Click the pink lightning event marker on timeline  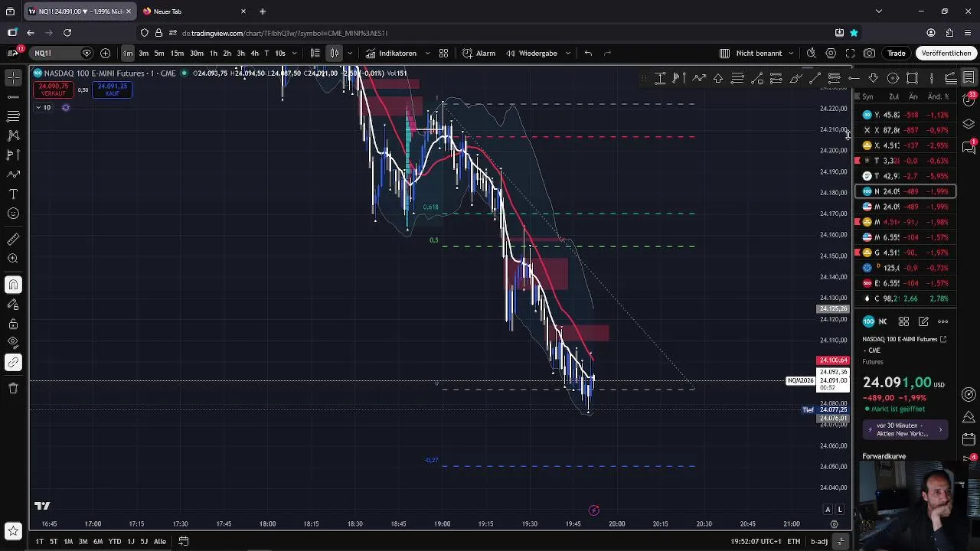(593, 510)
